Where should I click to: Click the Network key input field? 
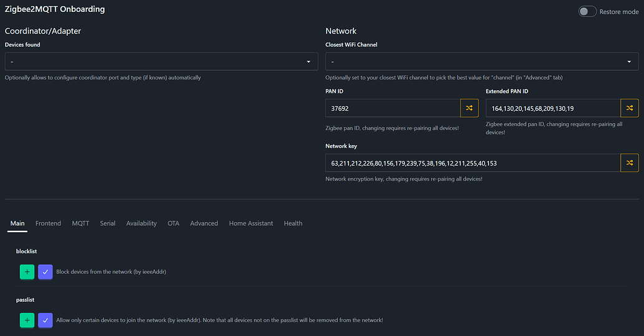[x=473, y=163]
